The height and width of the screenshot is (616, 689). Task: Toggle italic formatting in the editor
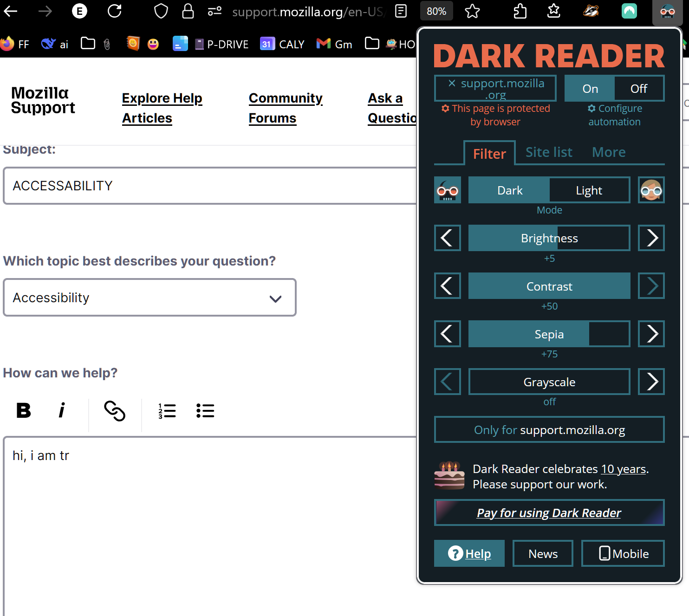(62, 410)
